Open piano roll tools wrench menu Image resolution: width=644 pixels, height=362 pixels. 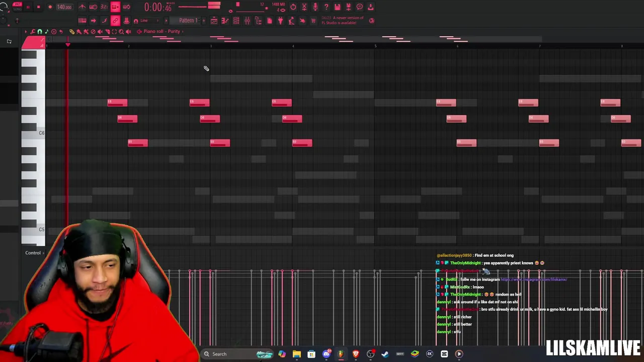[33, 32]
